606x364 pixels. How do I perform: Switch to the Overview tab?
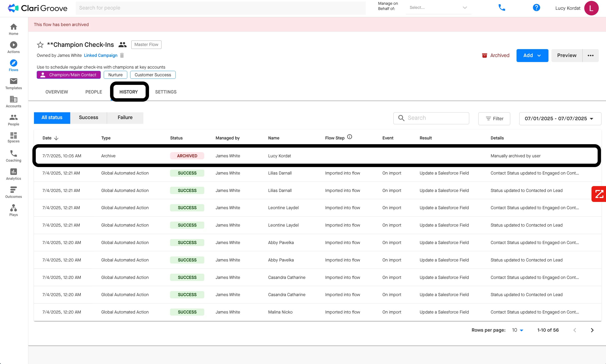pos(56,92)
